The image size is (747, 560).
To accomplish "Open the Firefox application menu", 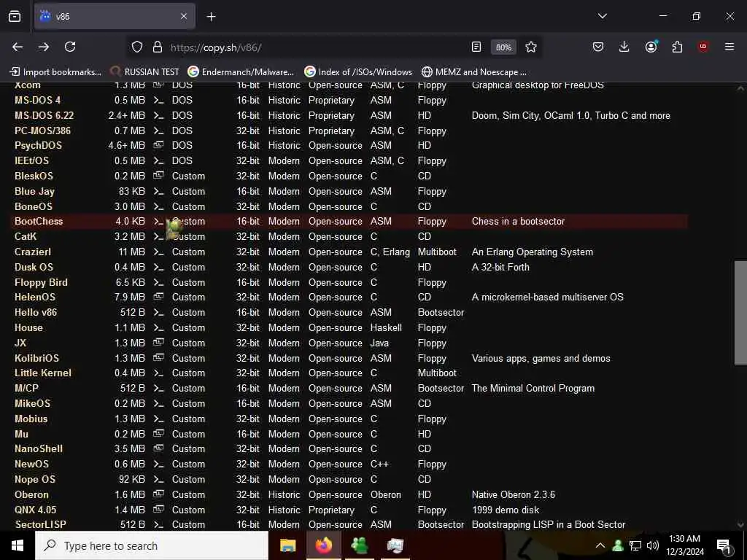I will 729,47.
